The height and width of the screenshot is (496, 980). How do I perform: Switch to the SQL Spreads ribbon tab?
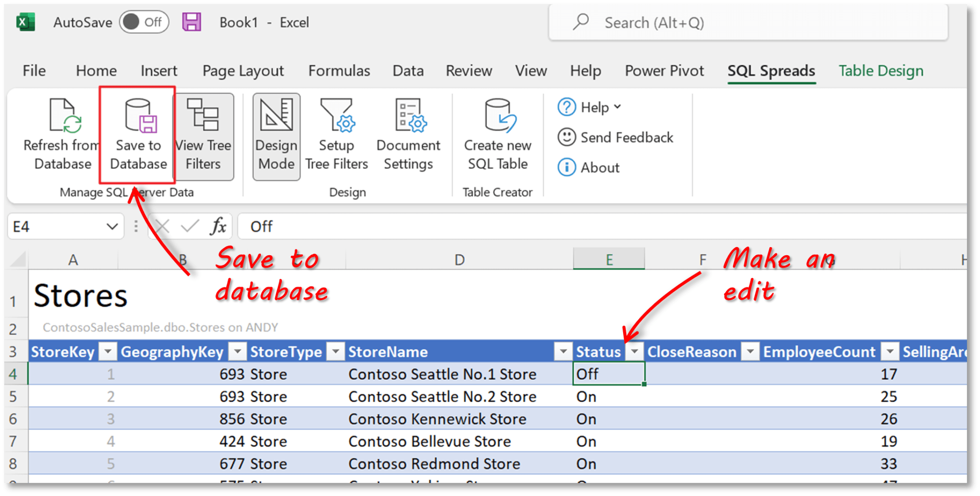pos(771,70)
